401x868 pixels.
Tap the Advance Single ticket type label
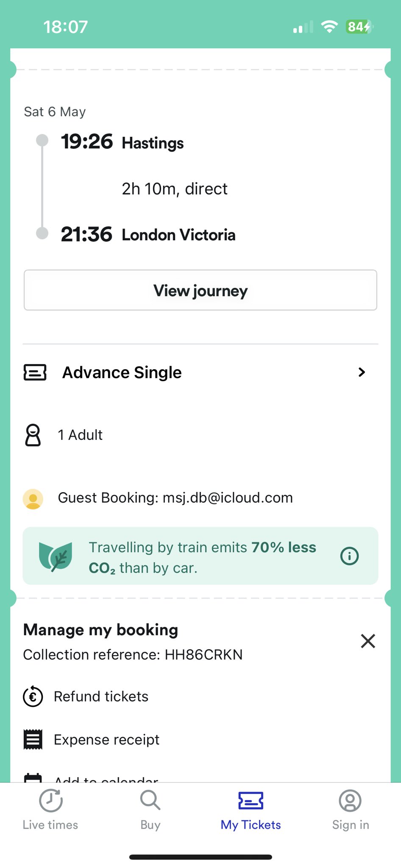(x=122, y=373)
